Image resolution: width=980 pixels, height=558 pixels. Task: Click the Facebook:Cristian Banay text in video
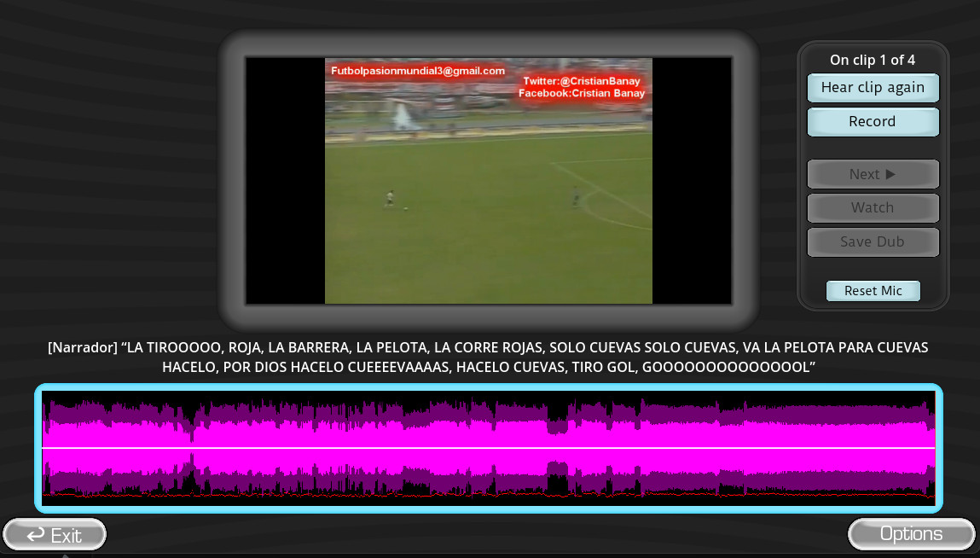(x=581, y=93)
